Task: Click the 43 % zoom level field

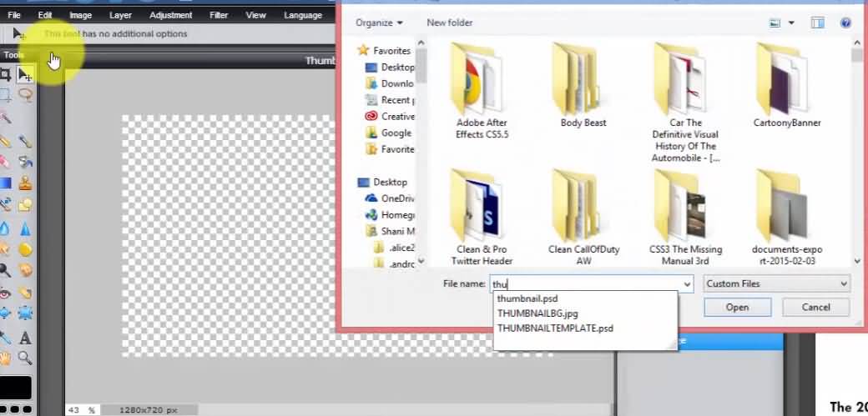Action: [82, 410]
